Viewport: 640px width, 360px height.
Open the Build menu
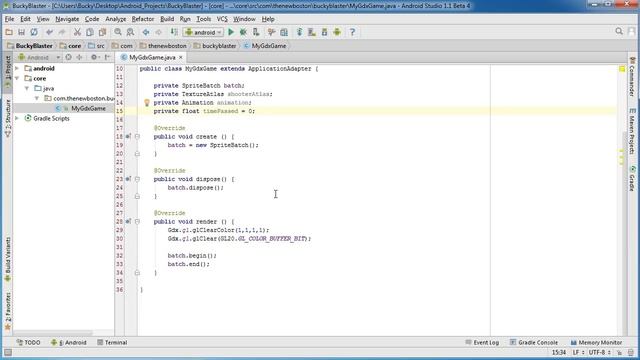(167, 19)
